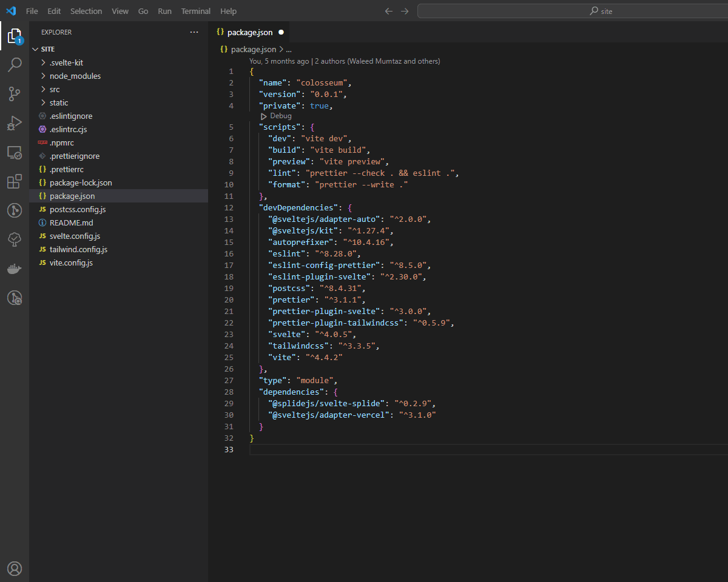Open the Extensions view icon
Viewport: 728px width, 582px height.
coord(15,181)
